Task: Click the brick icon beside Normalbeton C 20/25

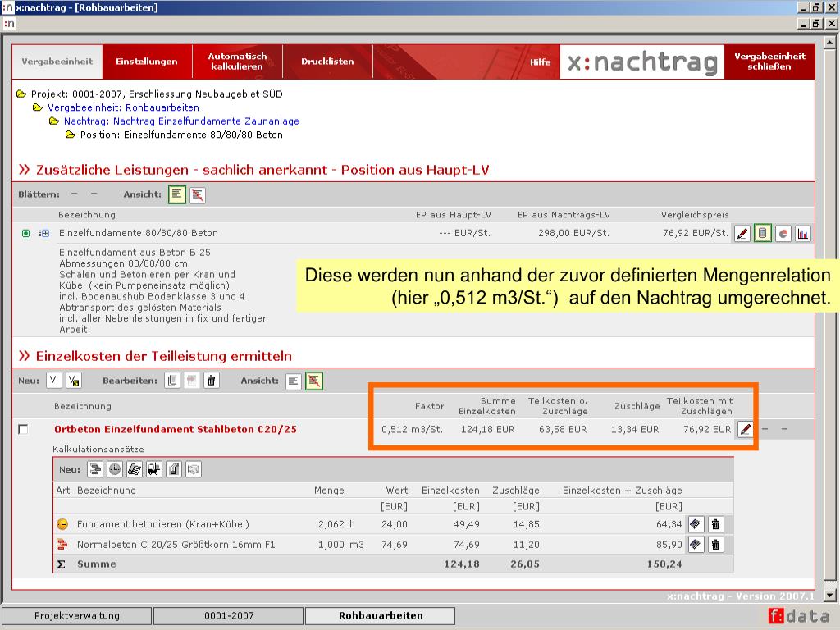Action: (62, 545)
